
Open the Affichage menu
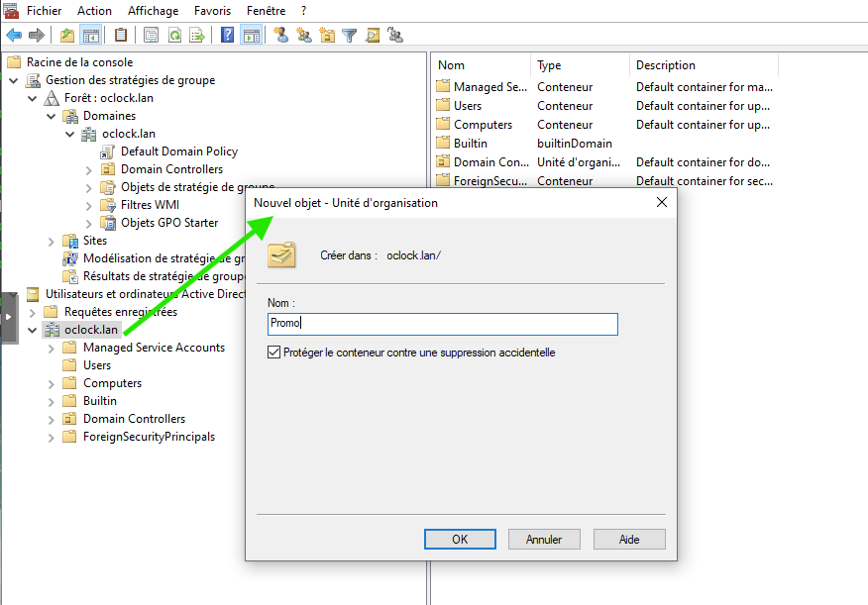coord(153,10)
